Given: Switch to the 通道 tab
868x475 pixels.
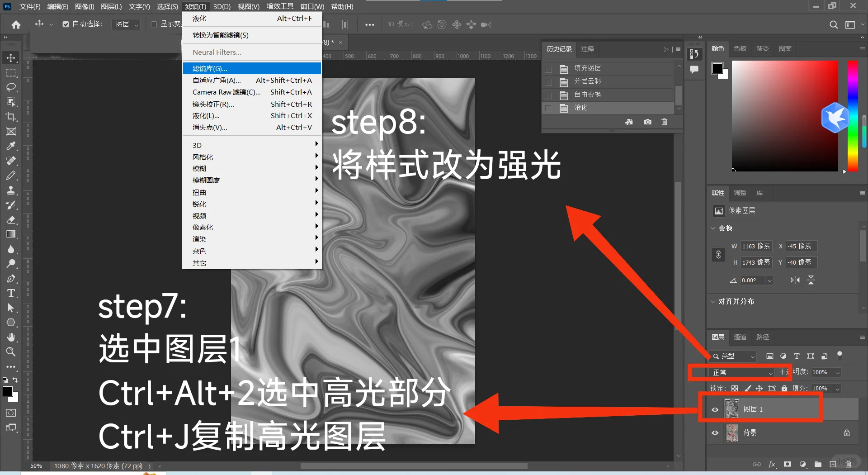Looking at the screenshot, I should [x=740, y=337].
